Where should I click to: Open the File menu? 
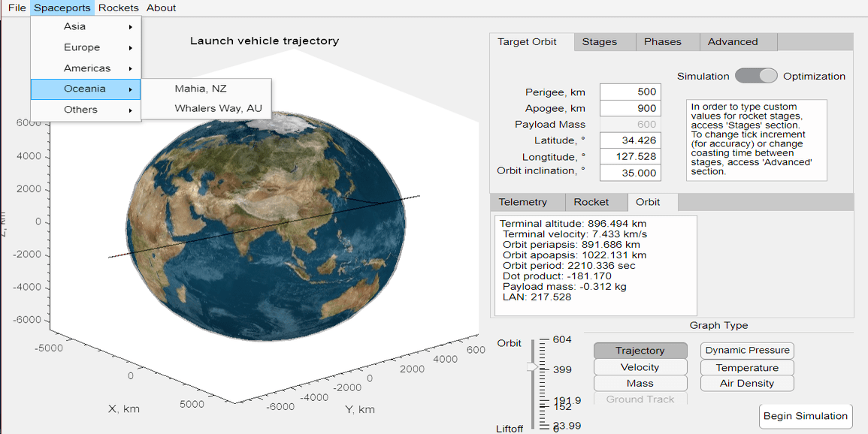pyautogui.click(x=16, y=8)
